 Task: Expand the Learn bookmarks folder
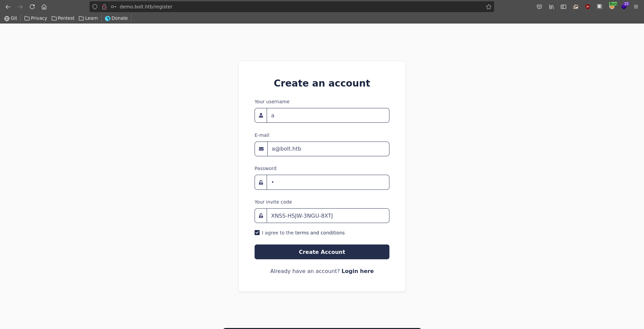[x=88, y=18]
